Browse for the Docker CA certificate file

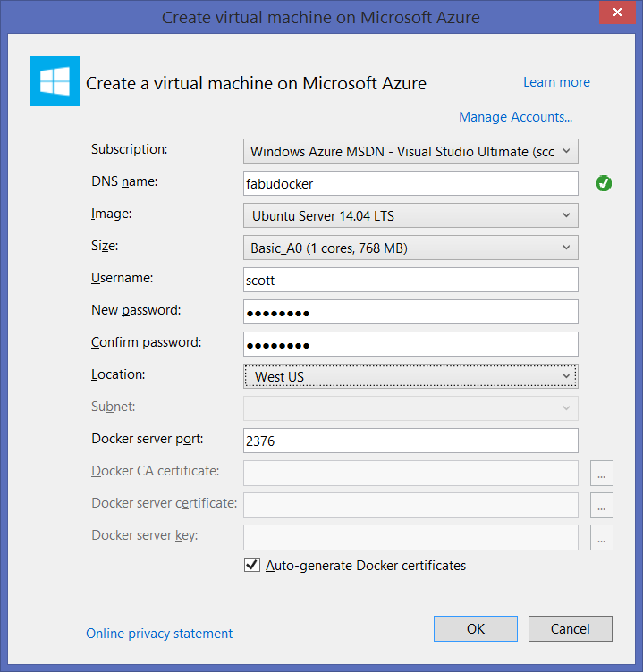point(601,473)
